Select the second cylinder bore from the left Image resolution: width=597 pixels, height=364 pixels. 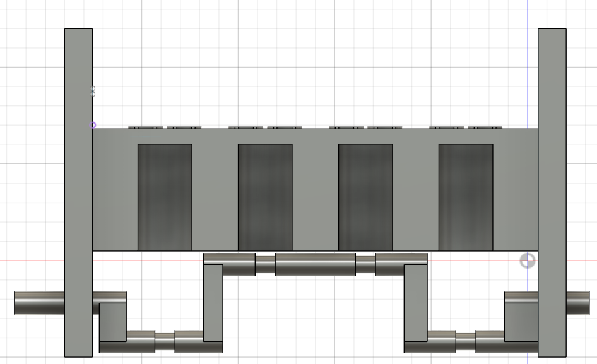tap(265, 197)
